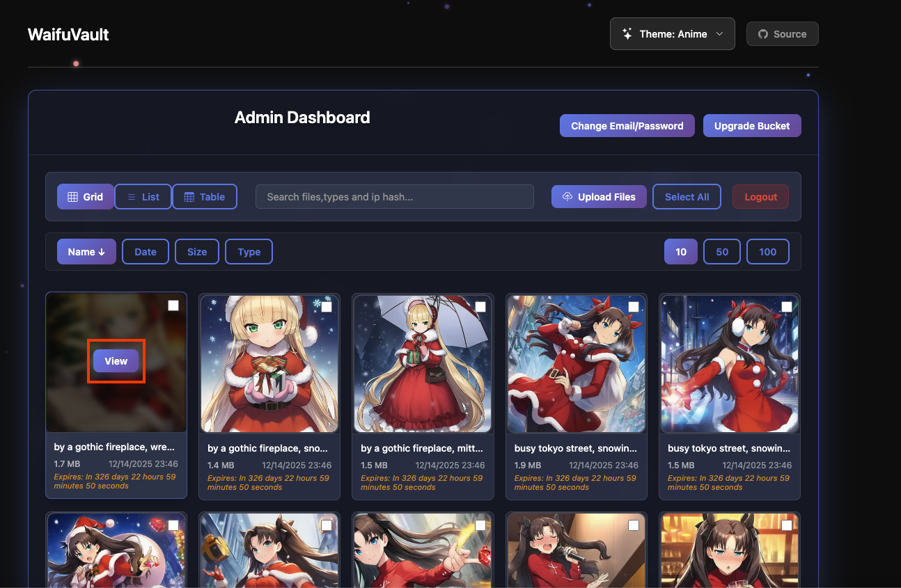This screenshot has width=901, height=588.
Task: Click the "1.9 MB" file size
Action: click(x=528, y=465)
